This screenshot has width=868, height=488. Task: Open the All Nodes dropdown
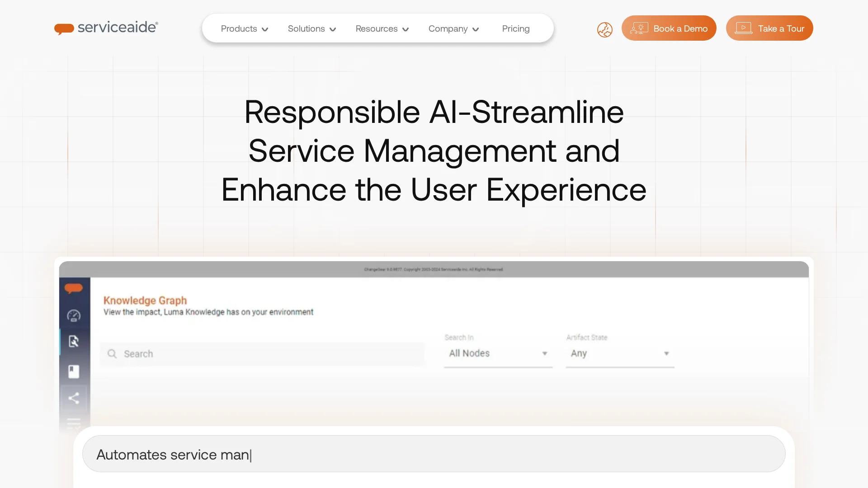pyautogui.click(x=498, y=353)
